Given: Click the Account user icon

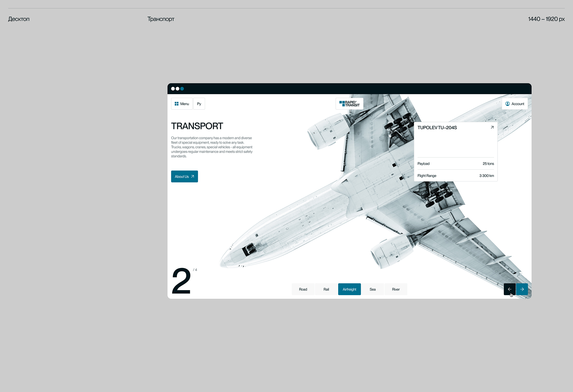Looking at the screenshot, I should click(507, 104).
